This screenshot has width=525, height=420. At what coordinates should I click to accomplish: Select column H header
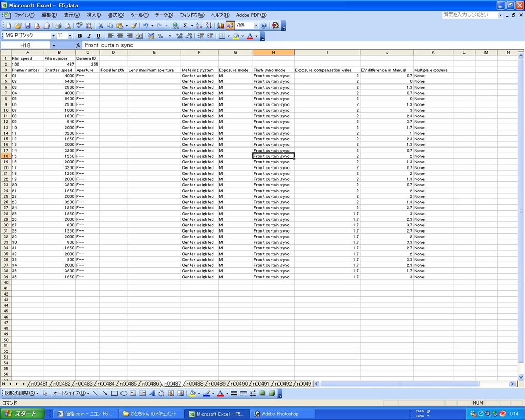point(274,52)
